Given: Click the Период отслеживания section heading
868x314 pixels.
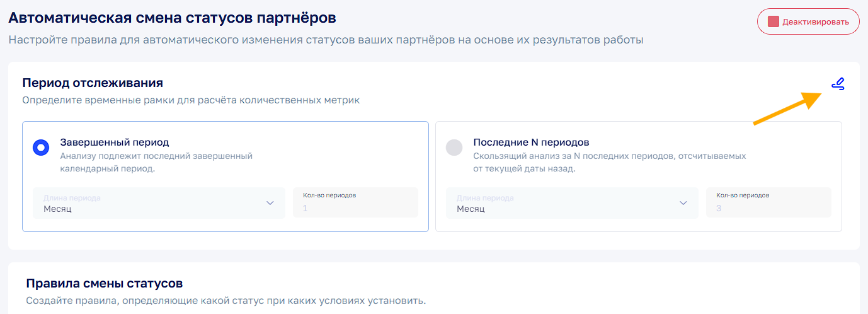Looking at the screenshot, I should [x=93, y=83].
